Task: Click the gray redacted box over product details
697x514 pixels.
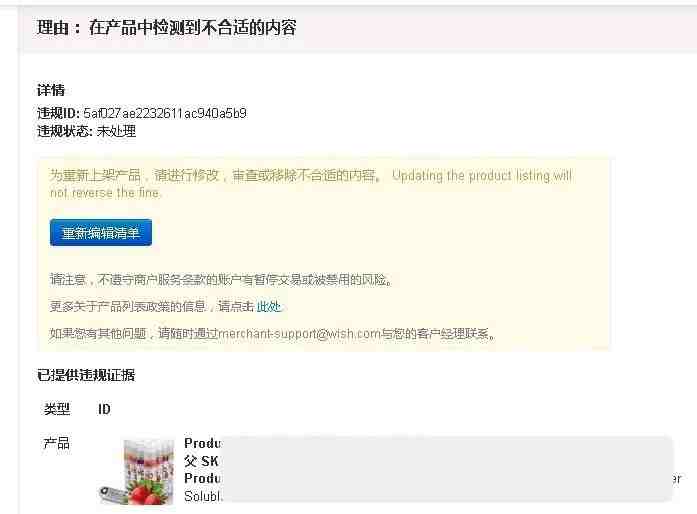Action: 448,470
